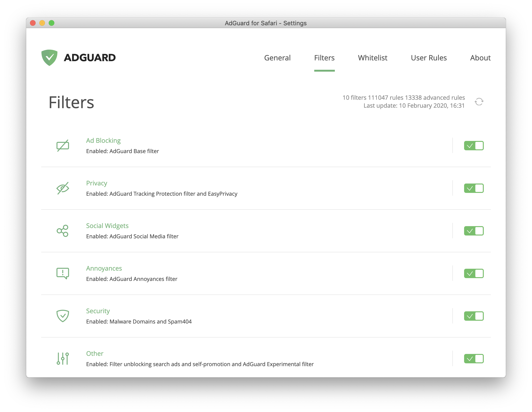Click the Privacy filter eye-slash icon
This screenshot has height=412, width=532.
63,188
